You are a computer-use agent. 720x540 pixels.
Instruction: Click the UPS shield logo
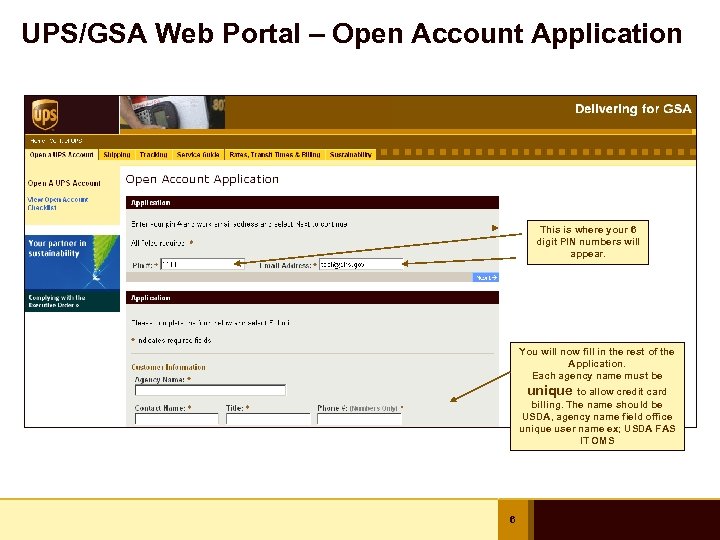coord(45,115)
